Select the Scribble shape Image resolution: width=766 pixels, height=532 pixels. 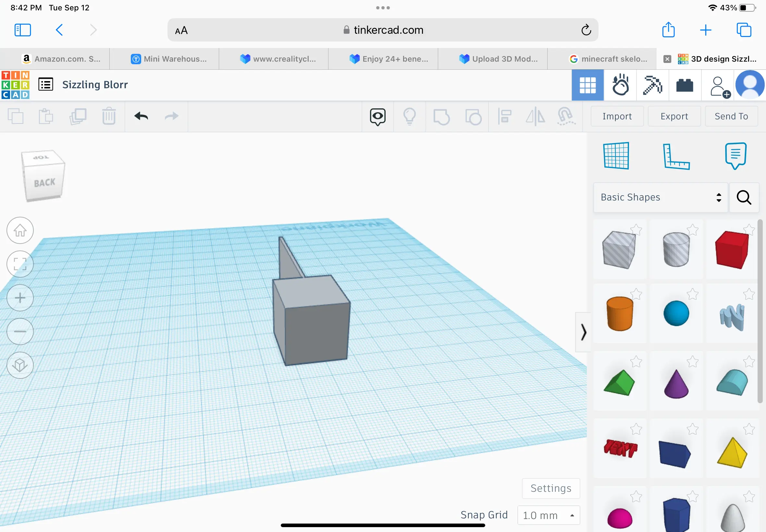732,317
